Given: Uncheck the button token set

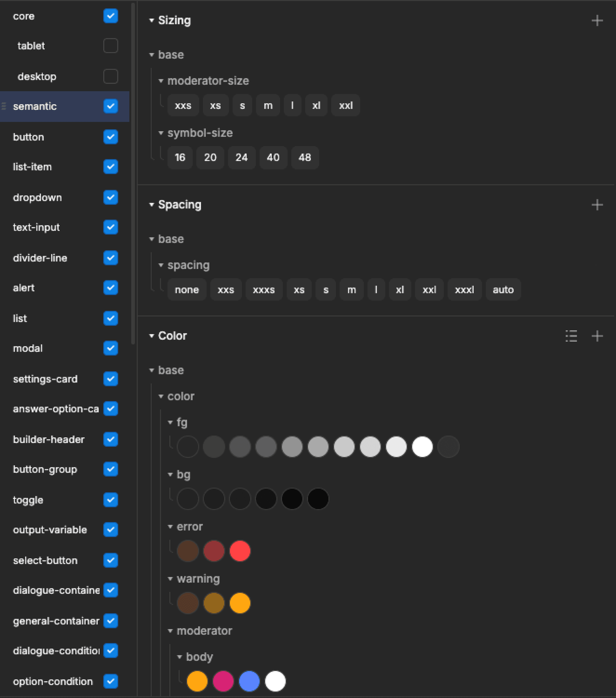Looking at the screenshot, I should 111,137.
